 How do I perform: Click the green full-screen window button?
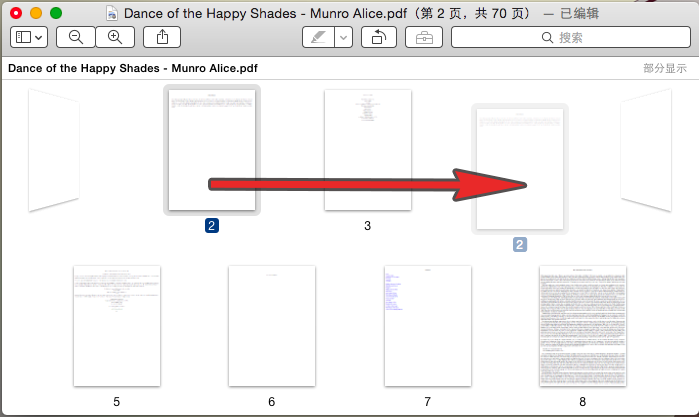click(x=55, y=13)
